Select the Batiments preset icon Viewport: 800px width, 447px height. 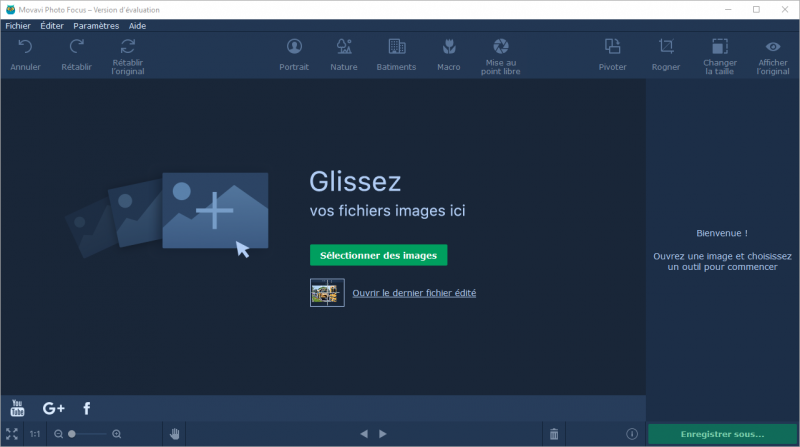click(396, 47)
